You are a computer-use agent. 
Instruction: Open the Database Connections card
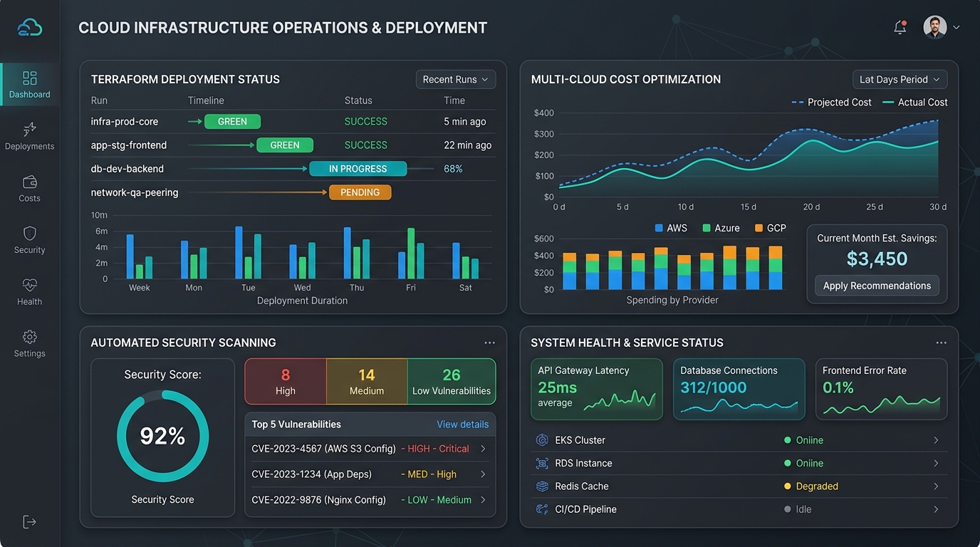(x=739, y=389)
